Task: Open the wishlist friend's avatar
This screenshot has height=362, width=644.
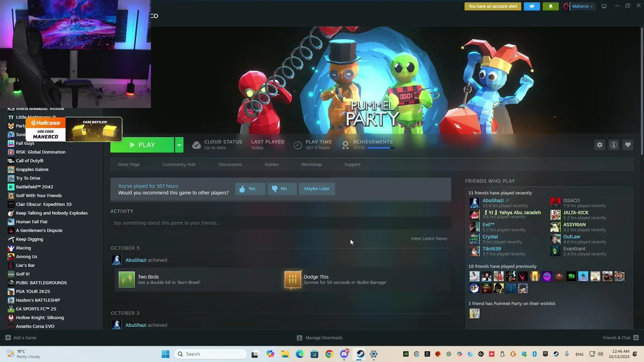Action: coord(474,314)
